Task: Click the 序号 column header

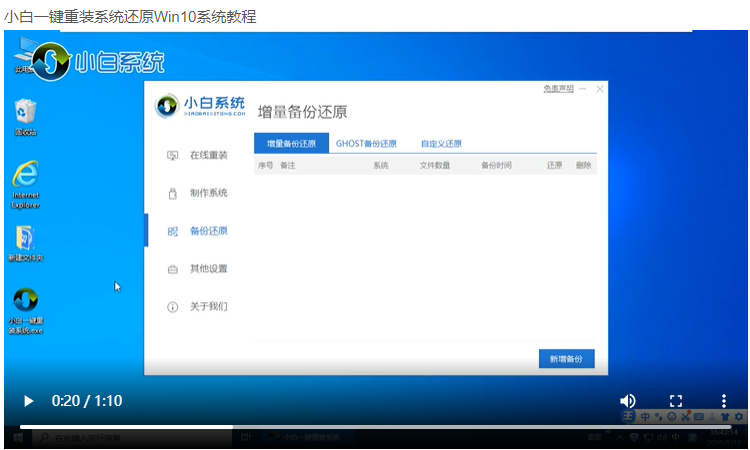Action: (265, 165)
